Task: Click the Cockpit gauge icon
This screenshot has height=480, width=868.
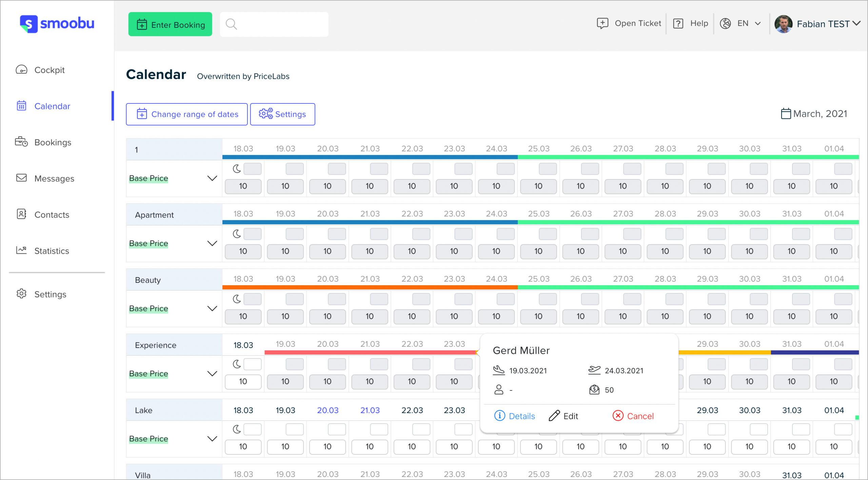Action: (x=21, y=70)
